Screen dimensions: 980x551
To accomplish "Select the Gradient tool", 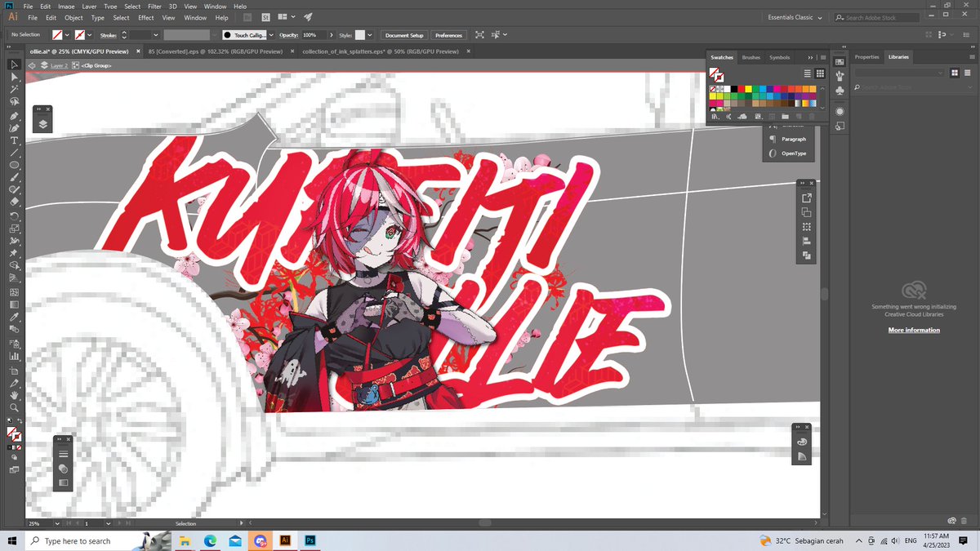I will pyautogui.click(x=14, y=304).
